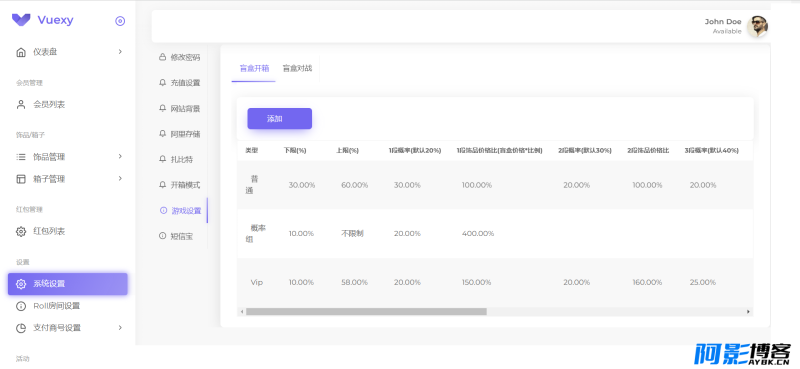This screenshot has width=800, height=369.
Task: Open 会员列表 user icon
Action: [21, 105]
